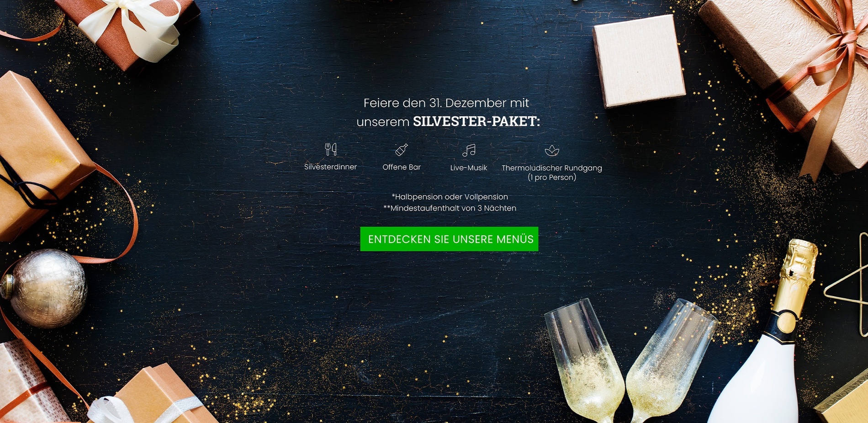Select the Offene Bar text
The width and height of the screenshot is (868, 423).
(402, 167)
